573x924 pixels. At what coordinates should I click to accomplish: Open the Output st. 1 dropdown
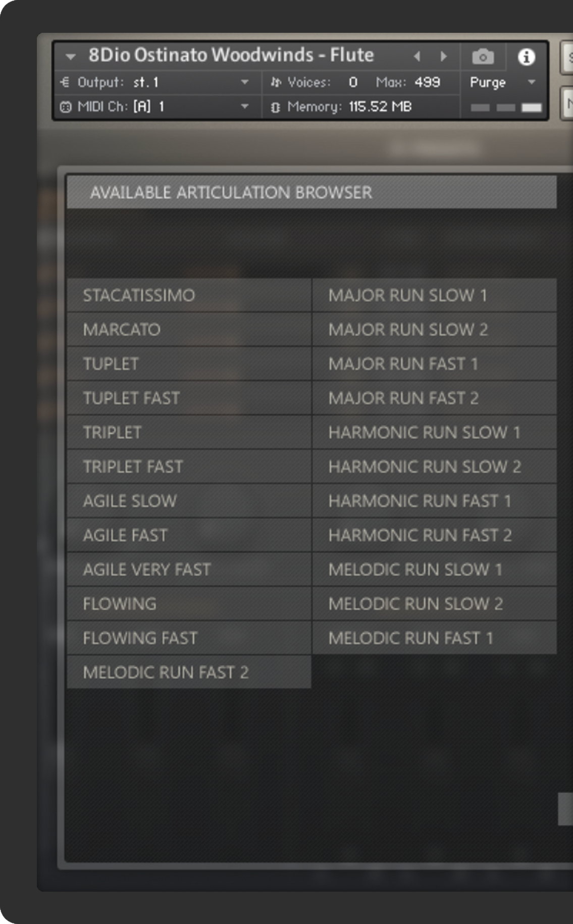click(x=245, y=82)
